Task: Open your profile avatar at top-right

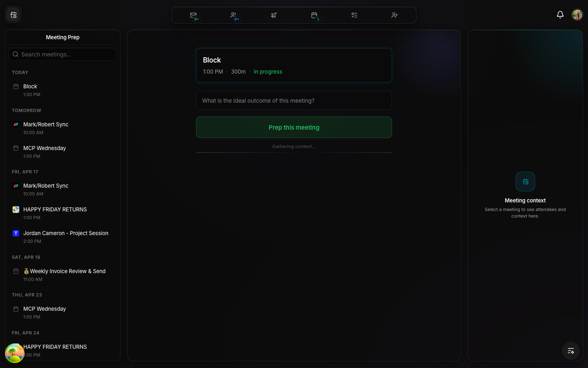Action: click(577, 15)
